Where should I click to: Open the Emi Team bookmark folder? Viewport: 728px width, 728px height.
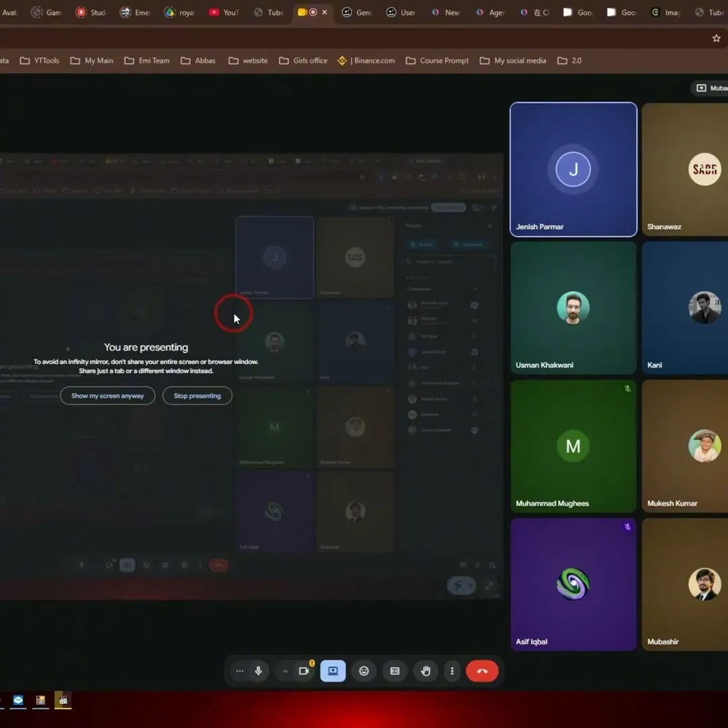click(147, 61)
